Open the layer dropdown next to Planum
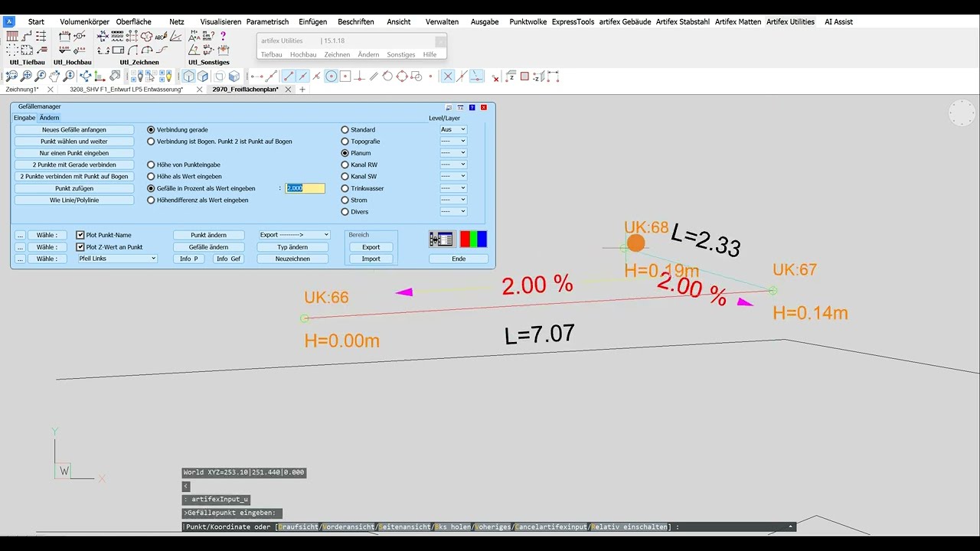This screenshot has height=551, width=980. click(x=453, y=153)
